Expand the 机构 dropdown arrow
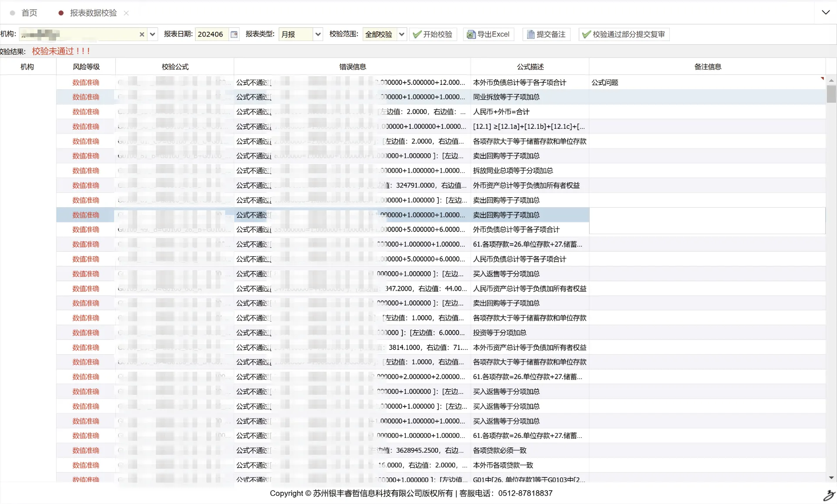The width and height of the screenshot is (837, 504). point(152,34)
